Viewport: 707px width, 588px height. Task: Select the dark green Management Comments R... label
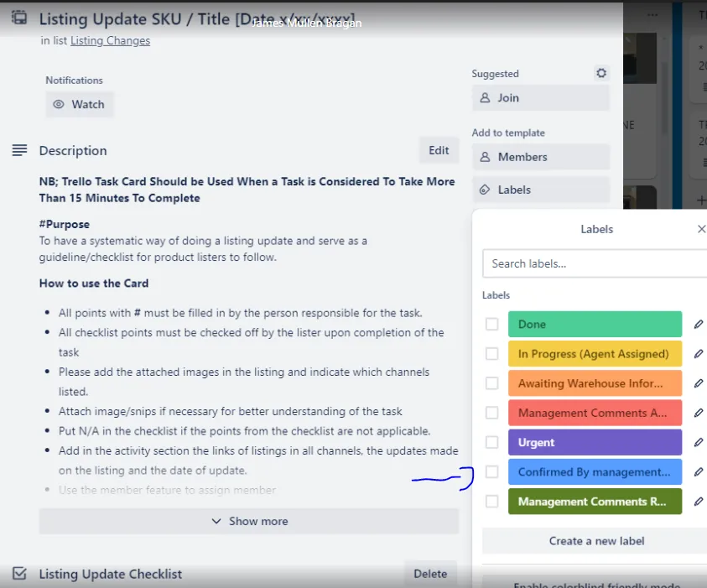tap(595, 502)
